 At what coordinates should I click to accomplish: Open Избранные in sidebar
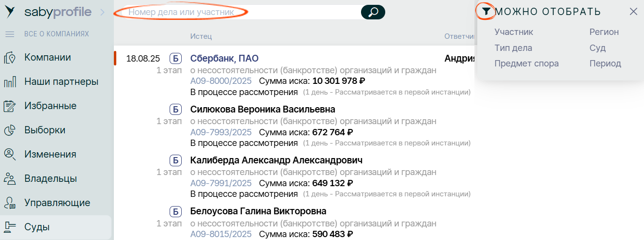(x=50, y=106)
